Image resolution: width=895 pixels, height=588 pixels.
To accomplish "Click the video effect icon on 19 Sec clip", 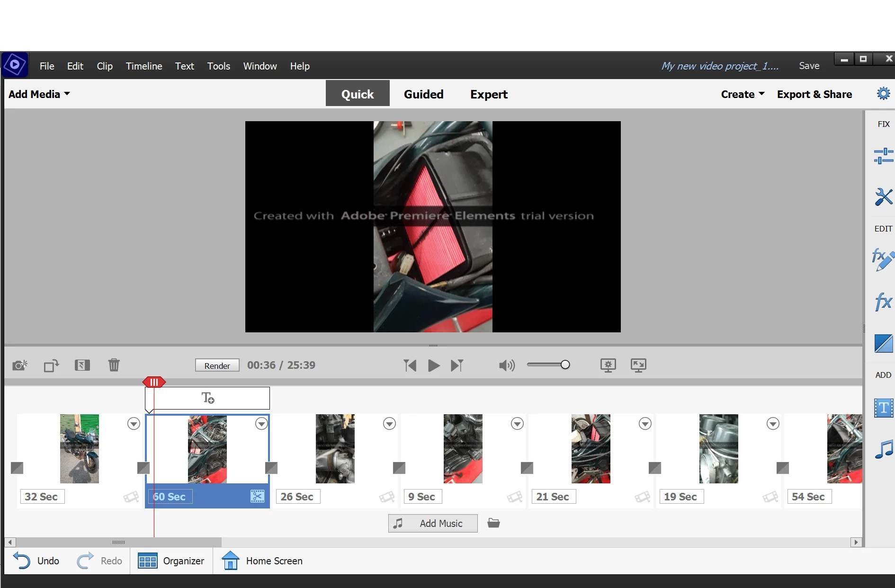I will click(770, 497).
